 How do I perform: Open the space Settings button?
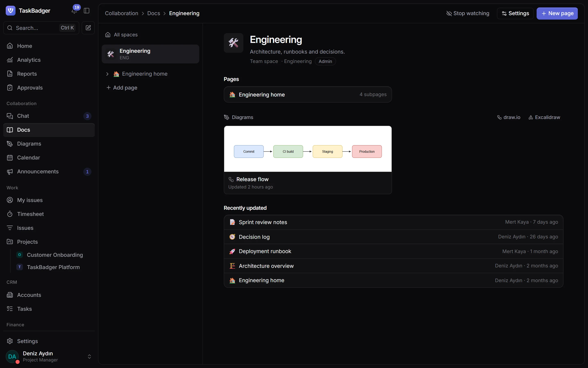click(515, 13)
